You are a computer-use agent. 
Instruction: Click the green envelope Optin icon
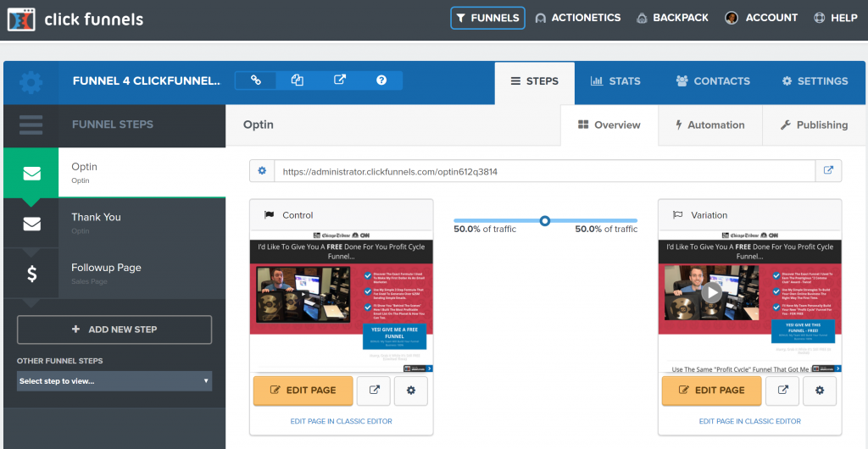click(x=31, y=174)
